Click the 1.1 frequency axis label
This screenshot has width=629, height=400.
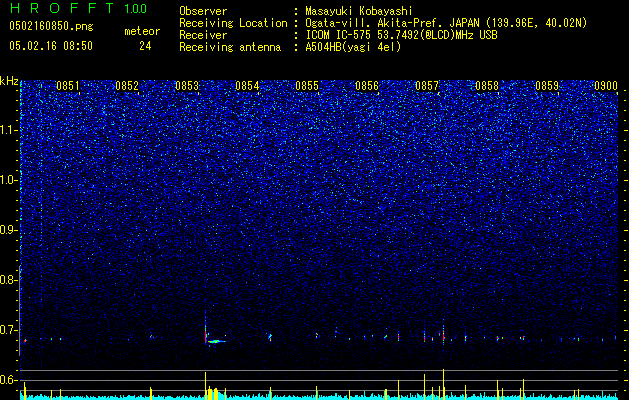[8, 130]
